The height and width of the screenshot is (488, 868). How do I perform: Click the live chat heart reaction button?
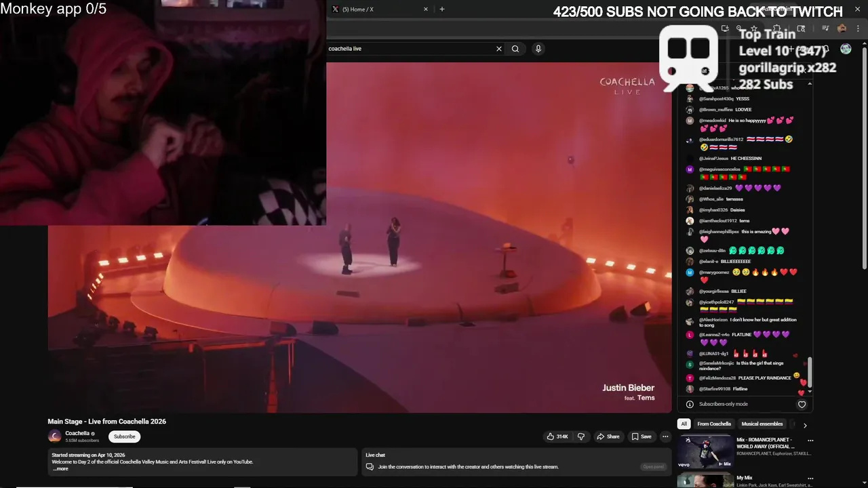click(802, 404)
